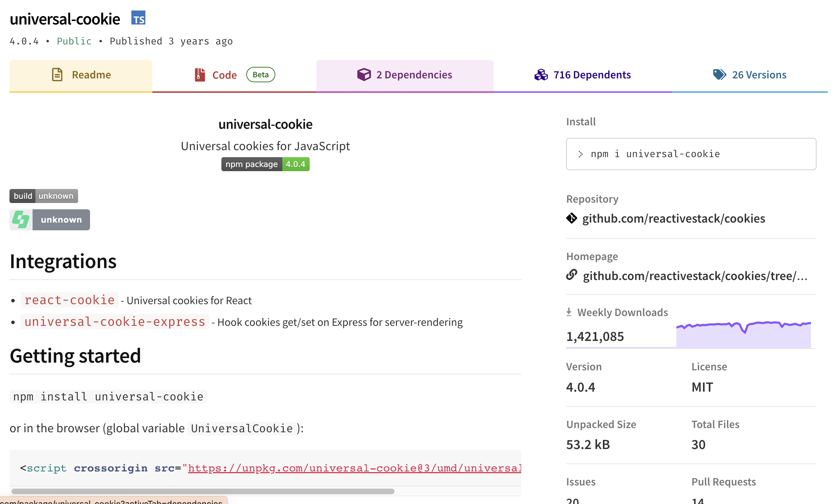The width and height of the screenshot is (833, 504).
Task: Click the Dependents cubes icon
Action: tap(541, 75)
